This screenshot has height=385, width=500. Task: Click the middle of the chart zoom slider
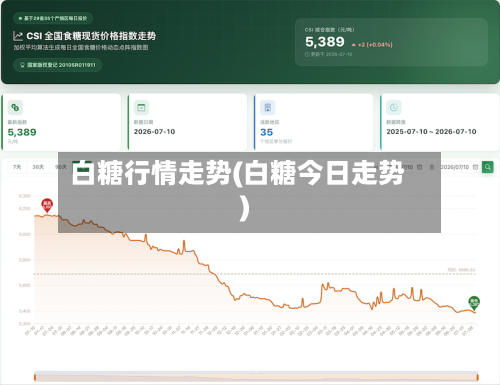point(256,377)
